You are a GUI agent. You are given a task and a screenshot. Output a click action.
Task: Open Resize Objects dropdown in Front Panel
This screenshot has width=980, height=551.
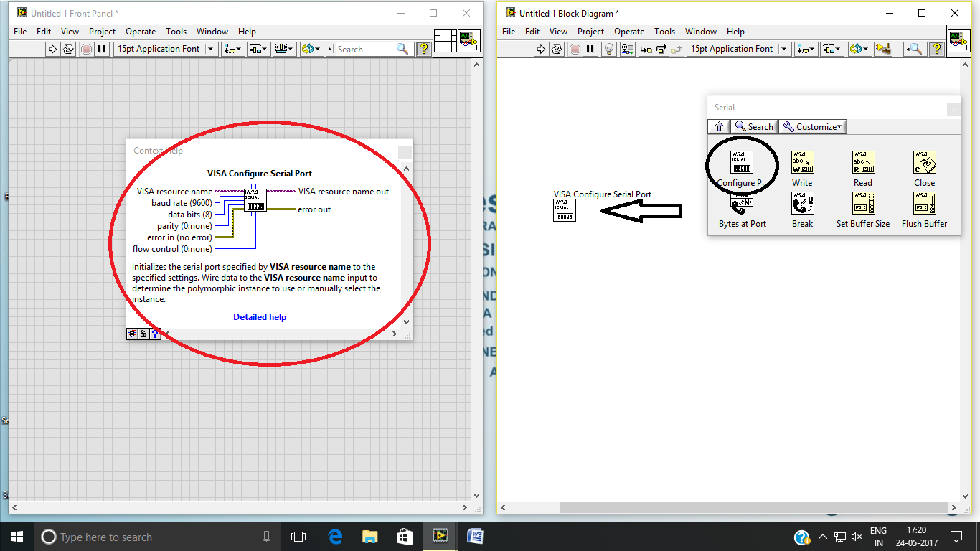[x=284, y=49]
